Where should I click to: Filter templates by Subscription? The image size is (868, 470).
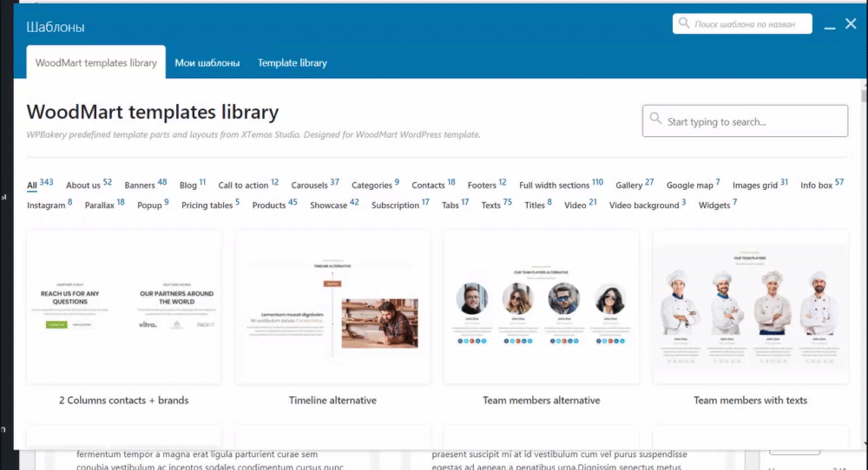(400, 204)
